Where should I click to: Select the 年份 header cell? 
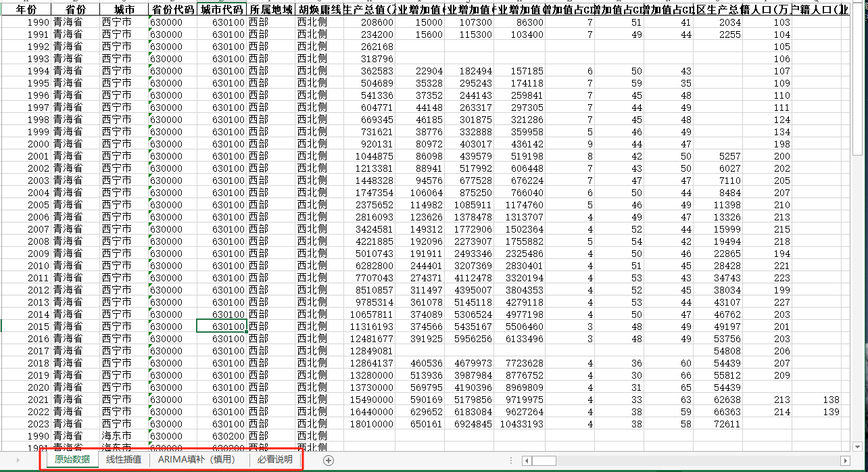point(26,9)
